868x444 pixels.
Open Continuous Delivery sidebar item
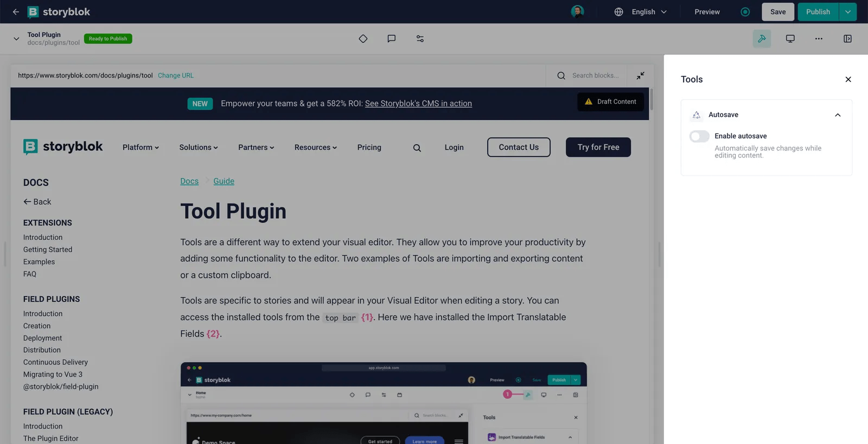(55, 362)
